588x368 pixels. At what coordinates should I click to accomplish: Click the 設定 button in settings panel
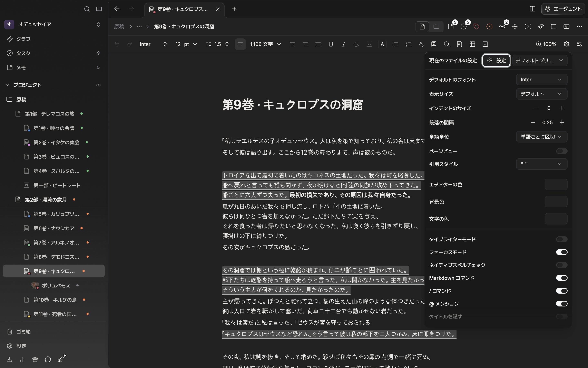coord(496,60)
